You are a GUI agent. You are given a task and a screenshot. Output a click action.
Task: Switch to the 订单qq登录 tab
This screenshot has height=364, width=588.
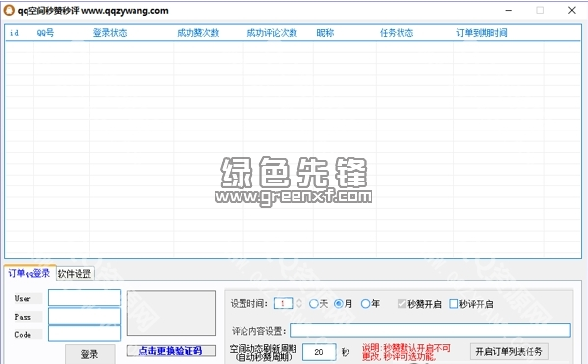[x=29, y=273]
